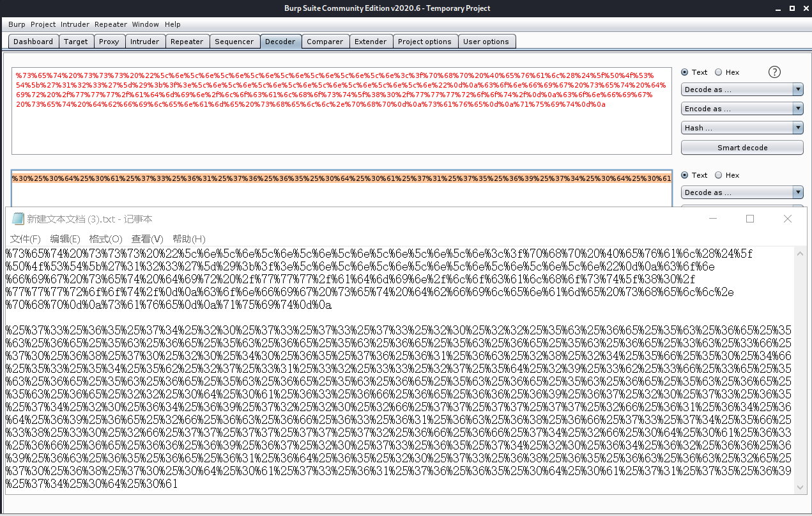812x516 pixels.
Task: Close the Notepad text document window
Action: click(787, 219)
